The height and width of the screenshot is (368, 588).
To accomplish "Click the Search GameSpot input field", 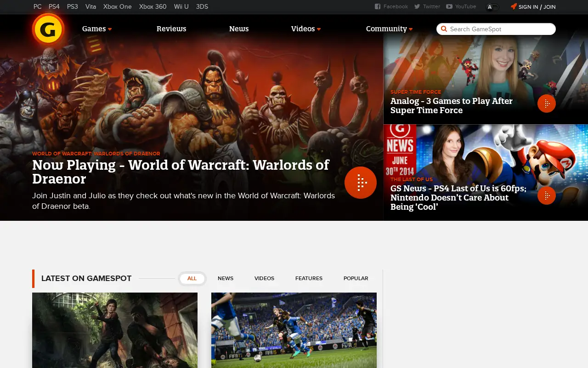I will (x=496, y=29).
